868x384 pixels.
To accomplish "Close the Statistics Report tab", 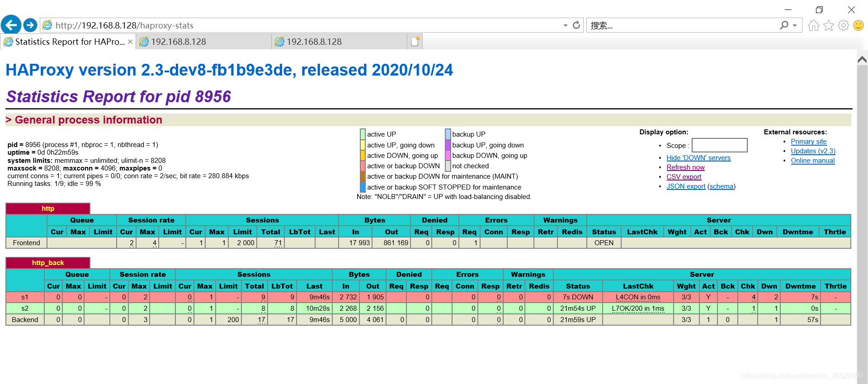I will pos(130,42).
